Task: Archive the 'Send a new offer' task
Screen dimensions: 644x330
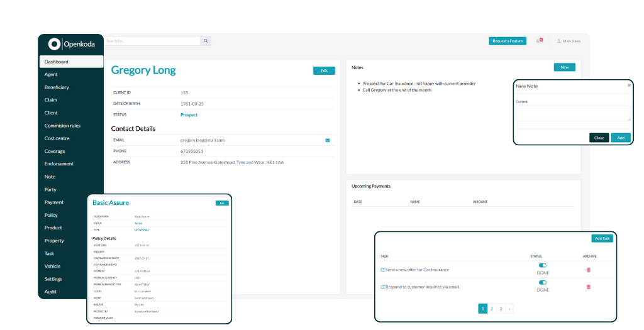Action: point(589,270)
